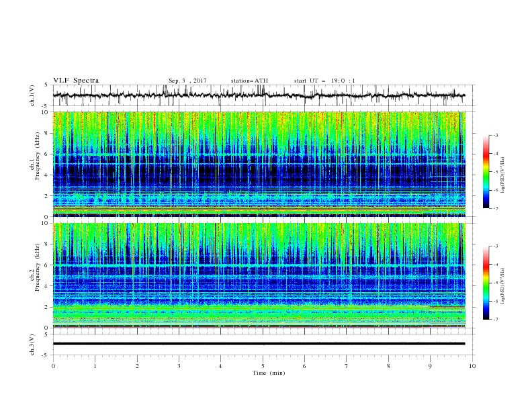Click time axis tick label "4"

pos(220,366)
